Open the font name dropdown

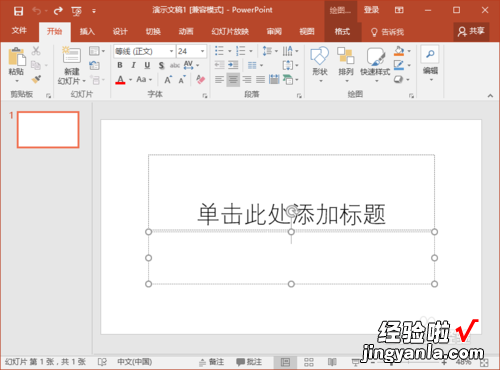[171, 51]
